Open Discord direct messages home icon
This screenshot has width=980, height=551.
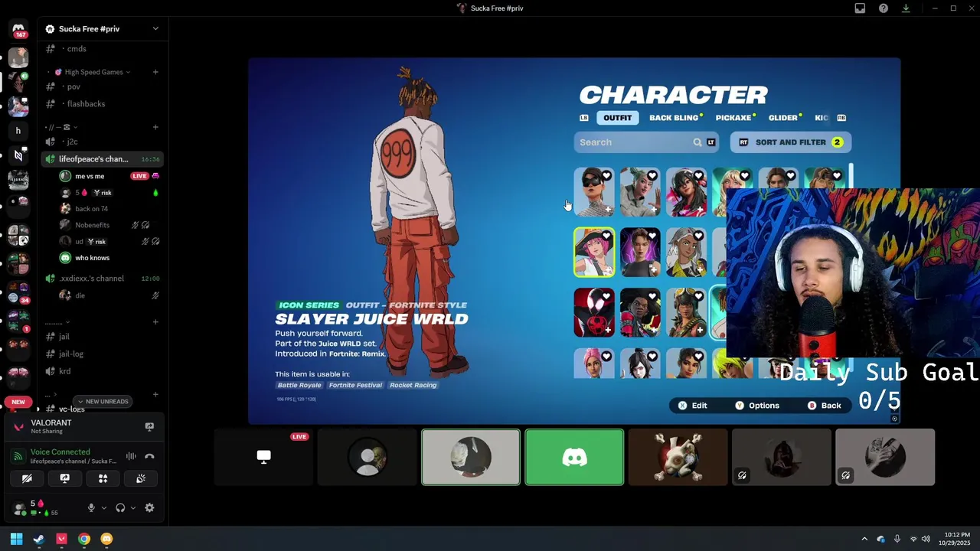pyautogui.click(x=18, y=28)
